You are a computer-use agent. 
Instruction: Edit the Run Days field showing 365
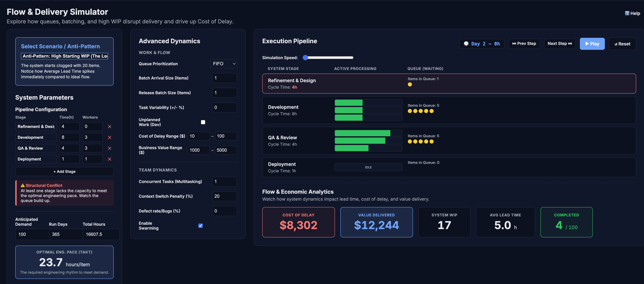[x=66, y=234]
